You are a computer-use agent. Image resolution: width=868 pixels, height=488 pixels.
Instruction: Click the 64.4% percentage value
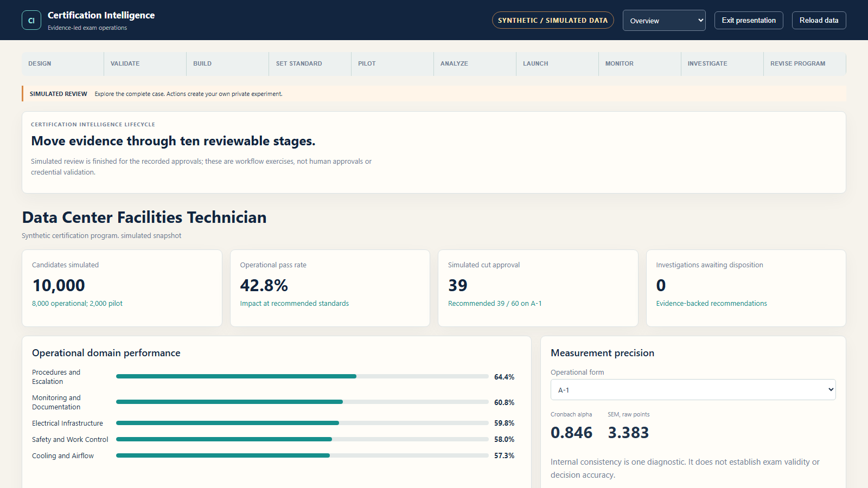tap(504, 377)
